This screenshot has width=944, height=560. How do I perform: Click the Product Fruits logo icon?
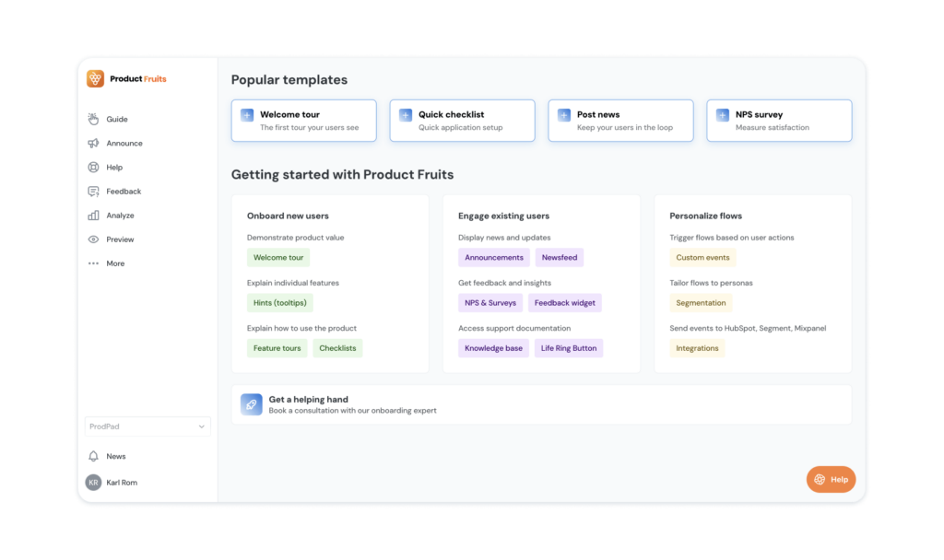pyautogui.click(x=96, y=79)
